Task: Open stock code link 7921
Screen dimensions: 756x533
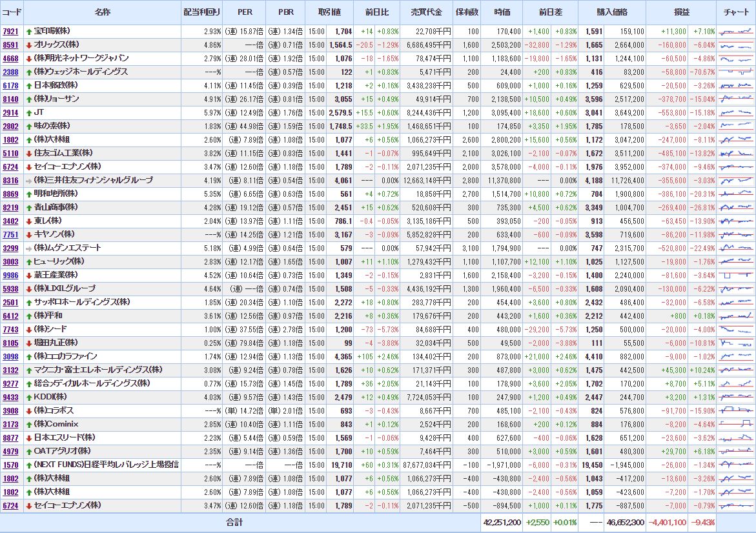Action: [x=11, y=32]
